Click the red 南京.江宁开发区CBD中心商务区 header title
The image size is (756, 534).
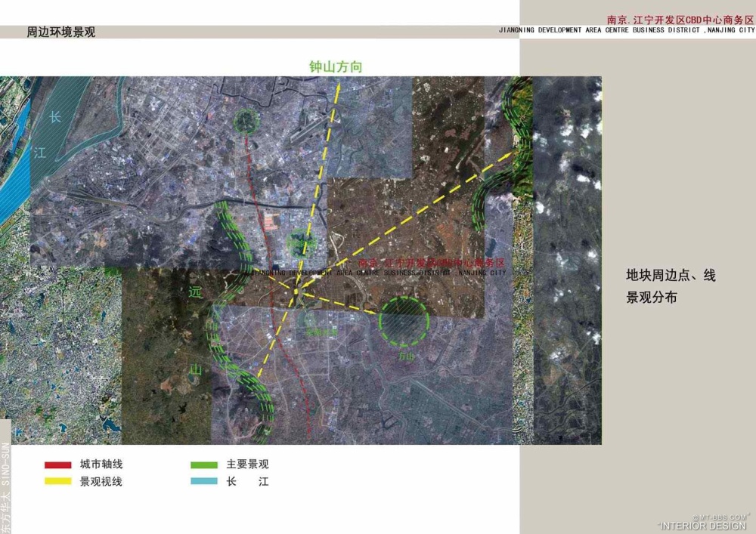point(680,19)
